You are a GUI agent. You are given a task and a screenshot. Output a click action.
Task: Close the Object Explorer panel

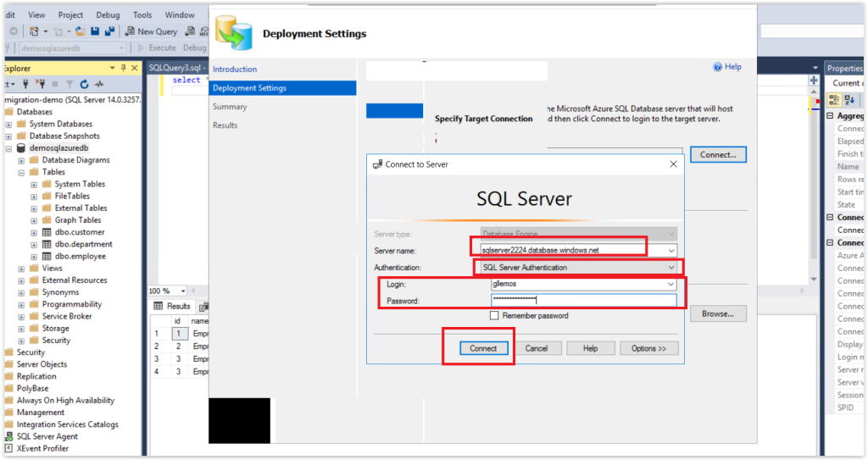click(135, 68)
